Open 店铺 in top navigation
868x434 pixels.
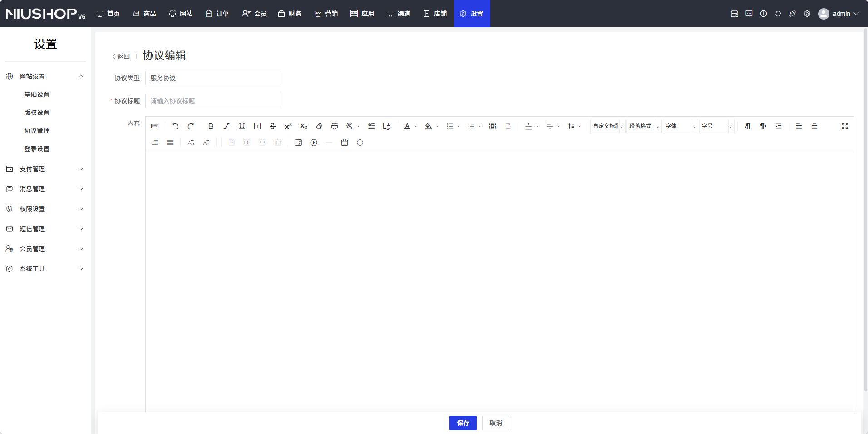pyautogui.click(x=435, y=14)
